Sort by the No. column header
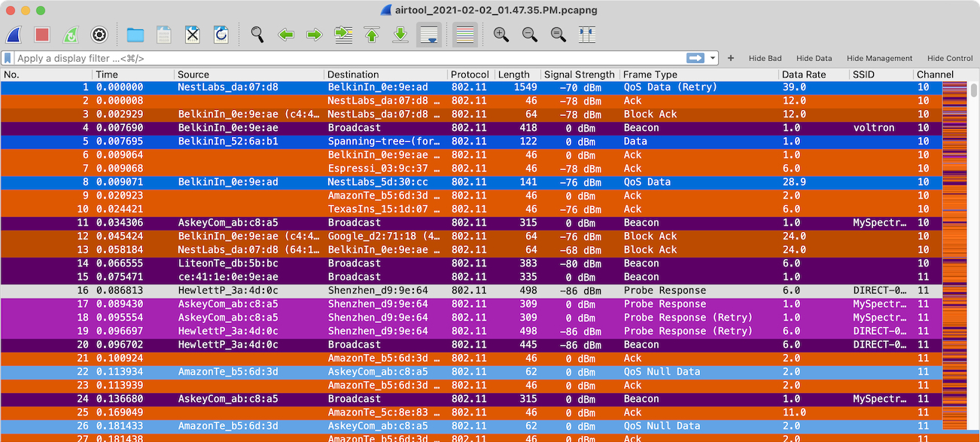 pyautogui.click(x=47, y=75)
